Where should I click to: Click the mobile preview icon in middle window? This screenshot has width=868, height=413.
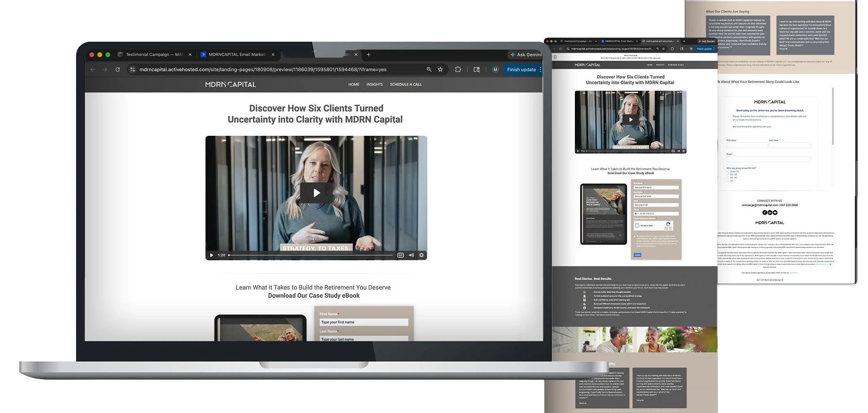(555, 57)
